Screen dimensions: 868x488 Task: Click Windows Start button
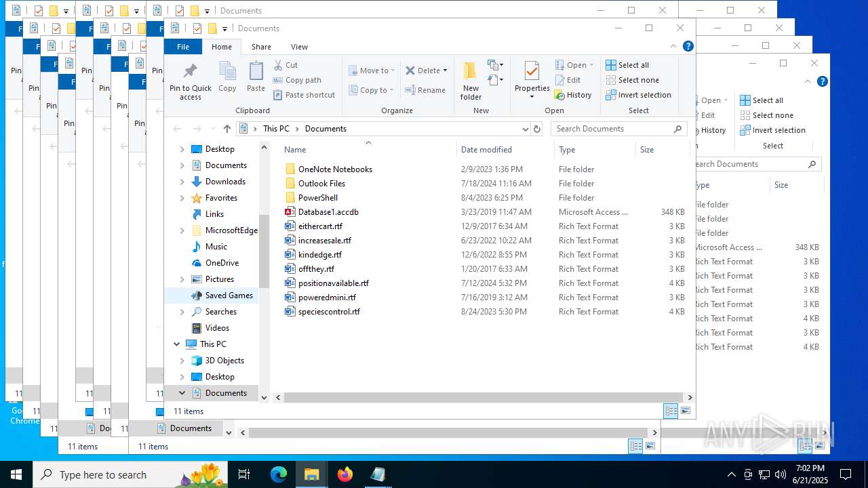[16, 474]
